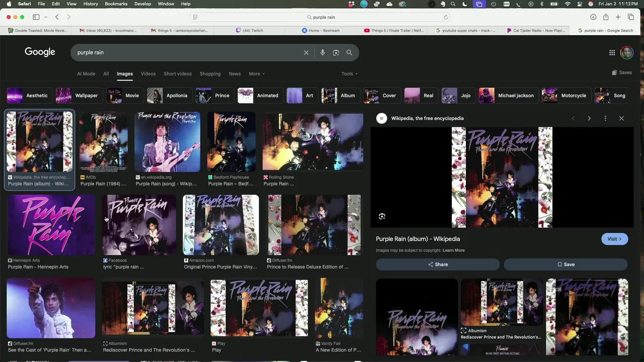Switch to AI Mode results
The image size is (644, 362).
86,74
